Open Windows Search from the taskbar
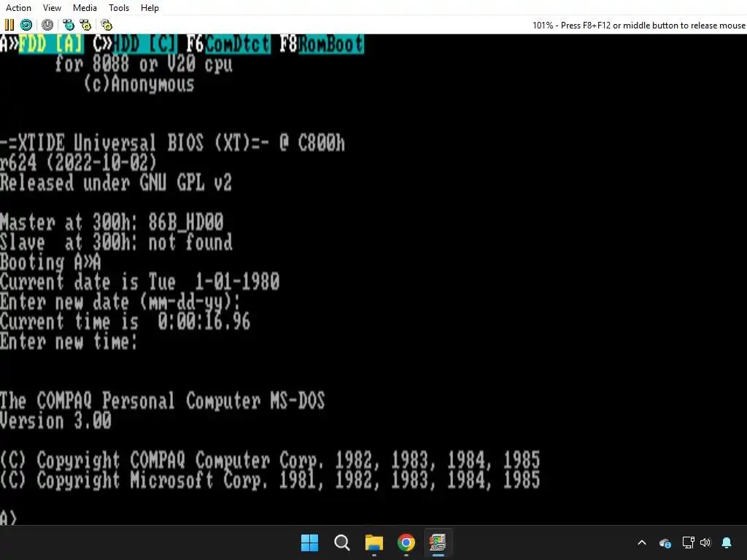 (x=342, y=542)
